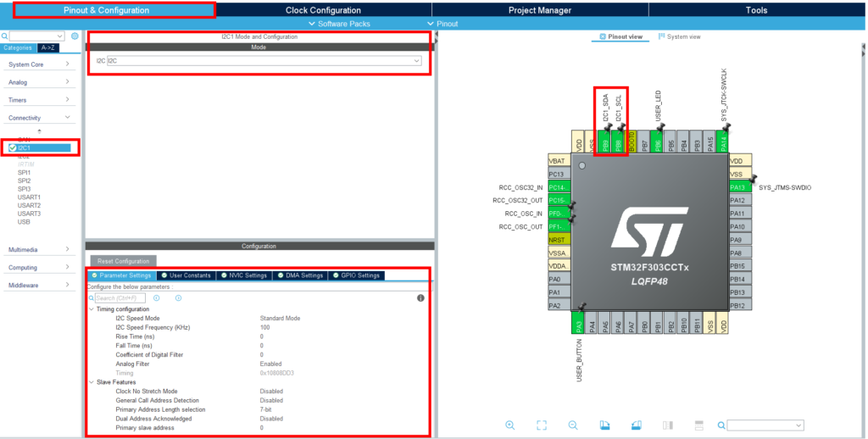The height and width of the screenshot is (439, 868).
Task: Click the second circular icon after the parameter search
Action: (x=178, y=298)
